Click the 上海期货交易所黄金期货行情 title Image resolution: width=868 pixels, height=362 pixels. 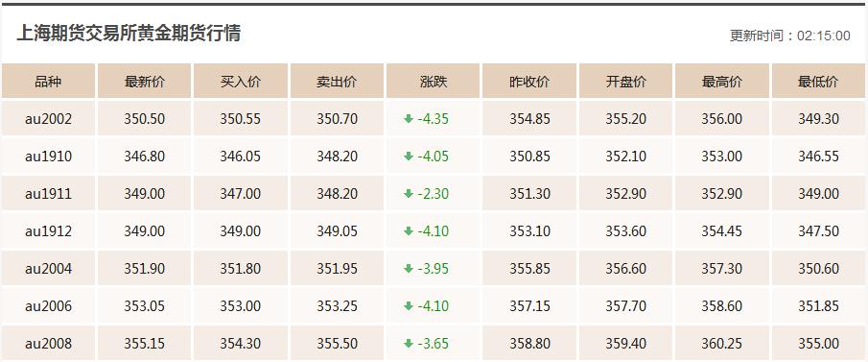[129, 34]
